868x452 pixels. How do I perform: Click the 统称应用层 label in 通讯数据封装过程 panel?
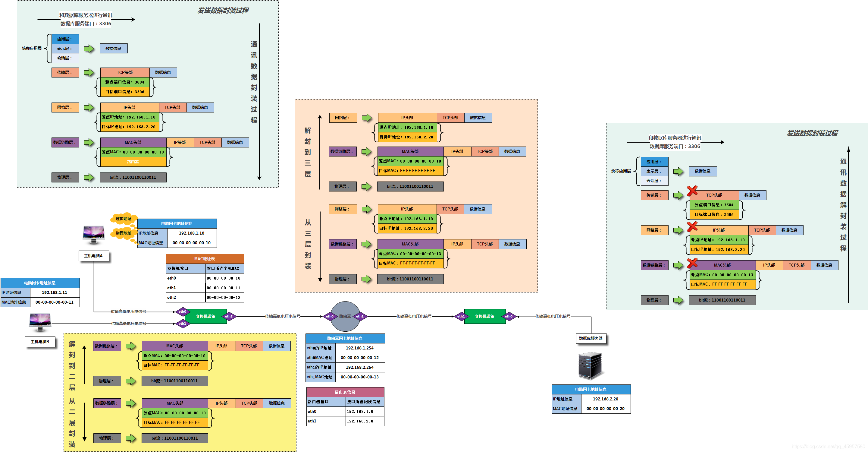32,48
